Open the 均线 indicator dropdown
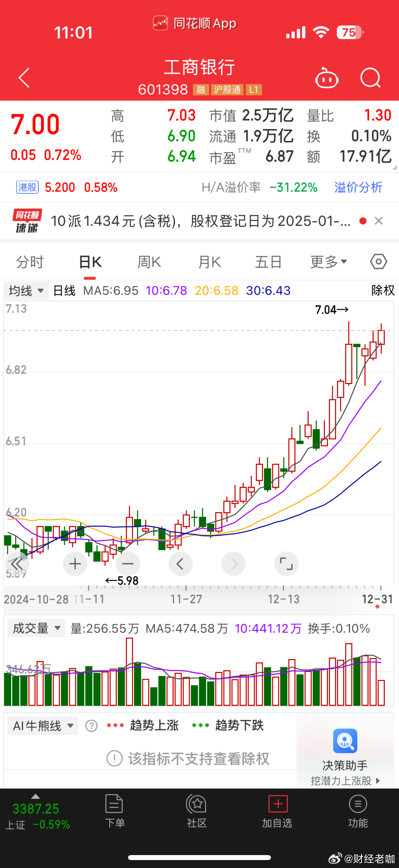Viewport: 399px width, 868px height. point(26,290)
